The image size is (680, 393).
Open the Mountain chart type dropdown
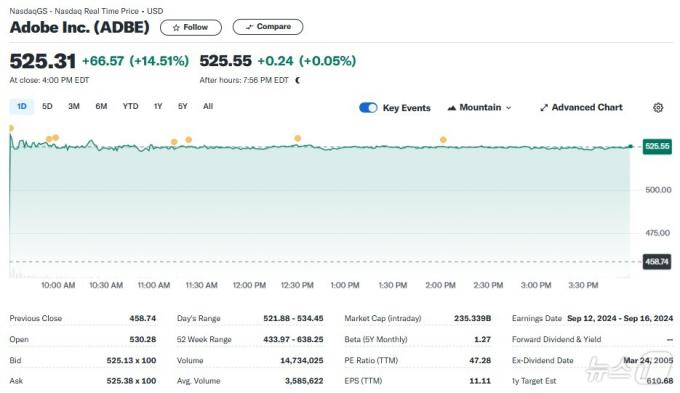tap(479, 108)
